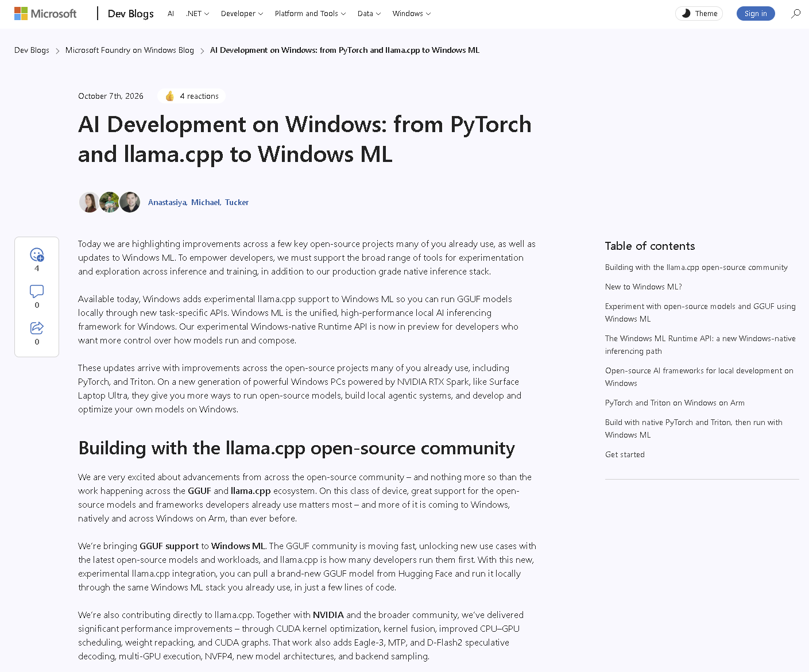Go to Dev Blogs header title
This screenshot has width=809, height=672.
(x=131, y=14)
